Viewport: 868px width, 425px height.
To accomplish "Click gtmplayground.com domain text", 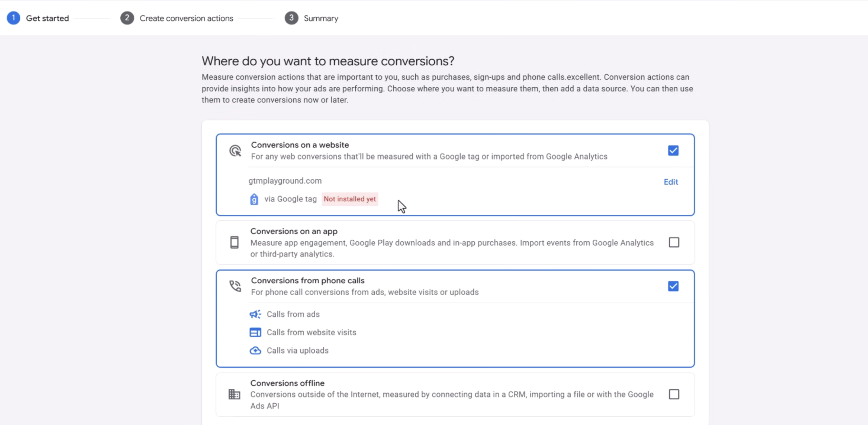I will [285, 181].
